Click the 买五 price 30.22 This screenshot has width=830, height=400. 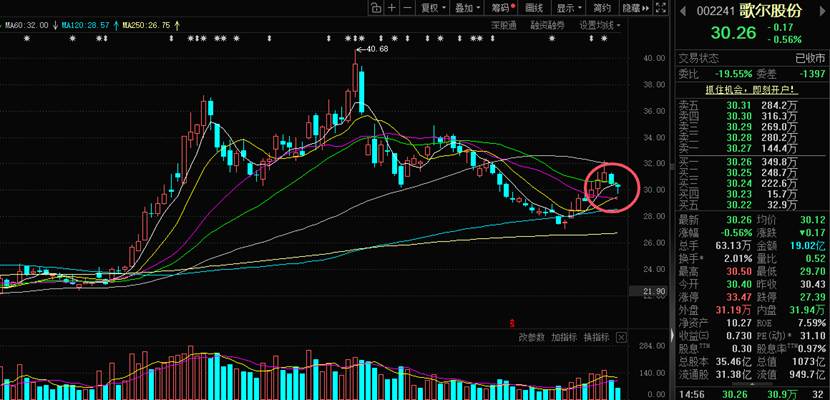click(737, 205)
